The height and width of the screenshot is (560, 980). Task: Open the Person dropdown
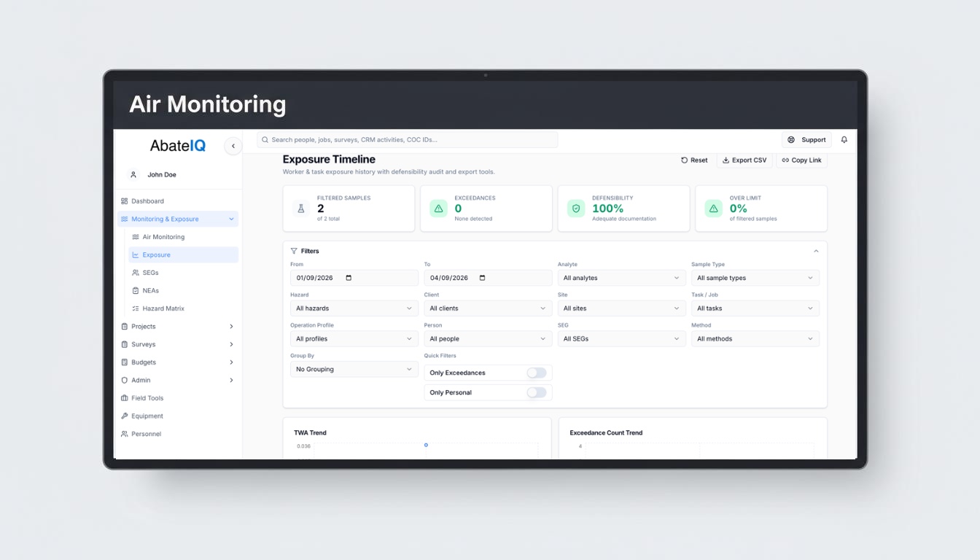pos(489,339)
